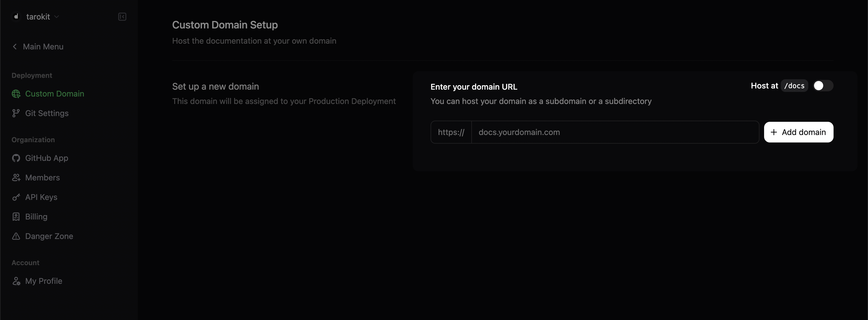Open the Danger Zone page link
The width and height of the screenshot is (868, 320).
click(49, 236)
